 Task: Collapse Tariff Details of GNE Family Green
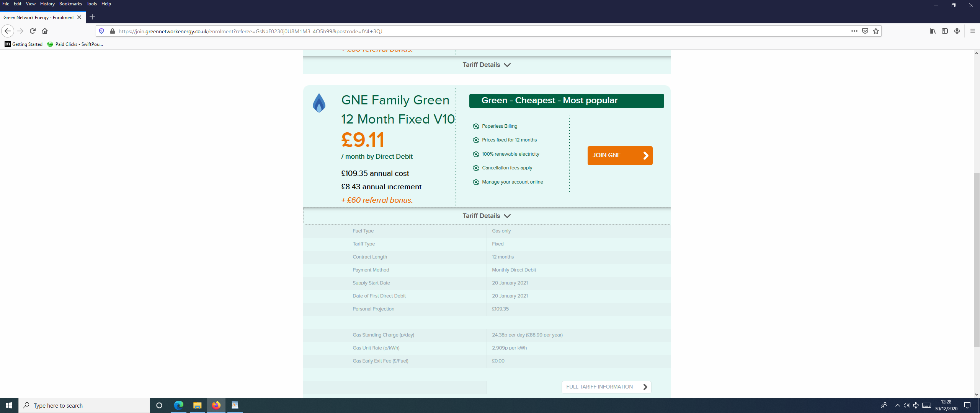(x=487, y=216)
